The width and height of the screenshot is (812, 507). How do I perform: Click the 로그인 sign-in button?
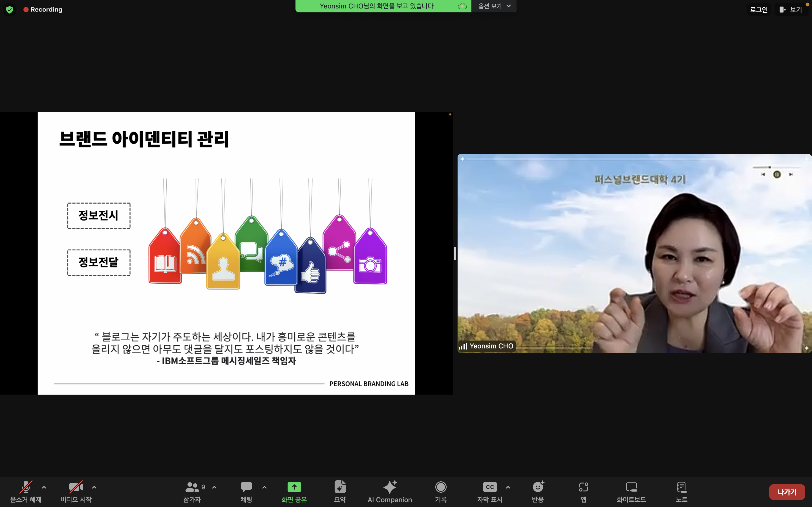click(x=759, y=10)
